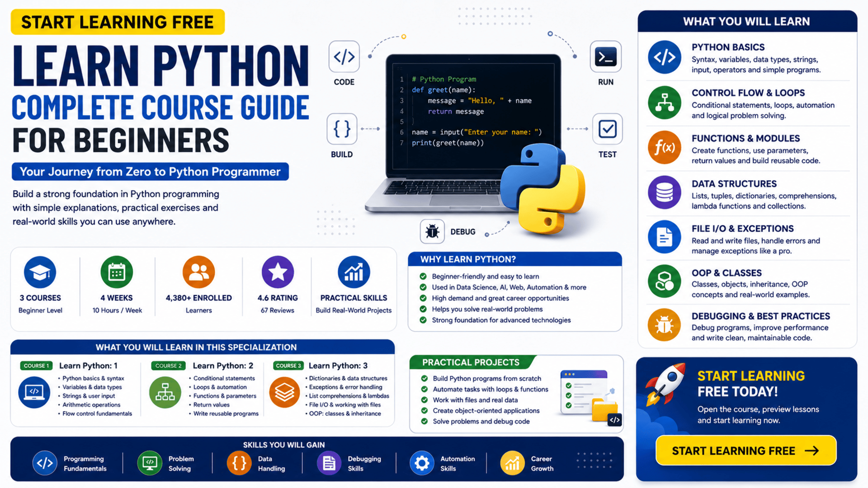Click the 67 Reviews text
The width and height of the screenshot is (868, 488).
pos(277,310)
